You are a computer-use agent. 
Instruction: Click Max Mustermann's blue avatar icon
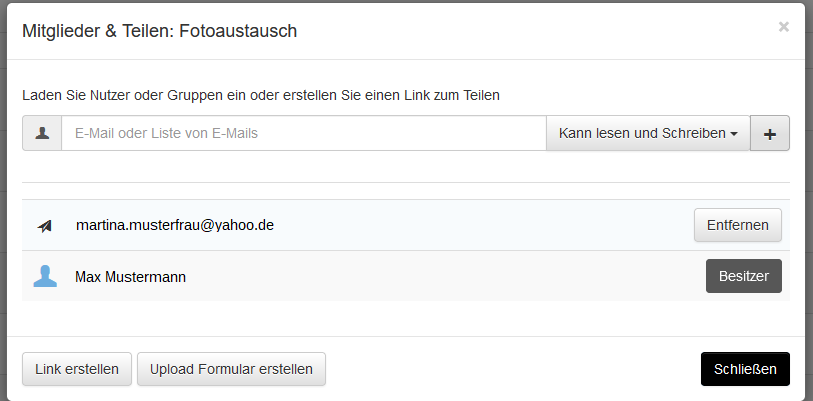(45, 276)
